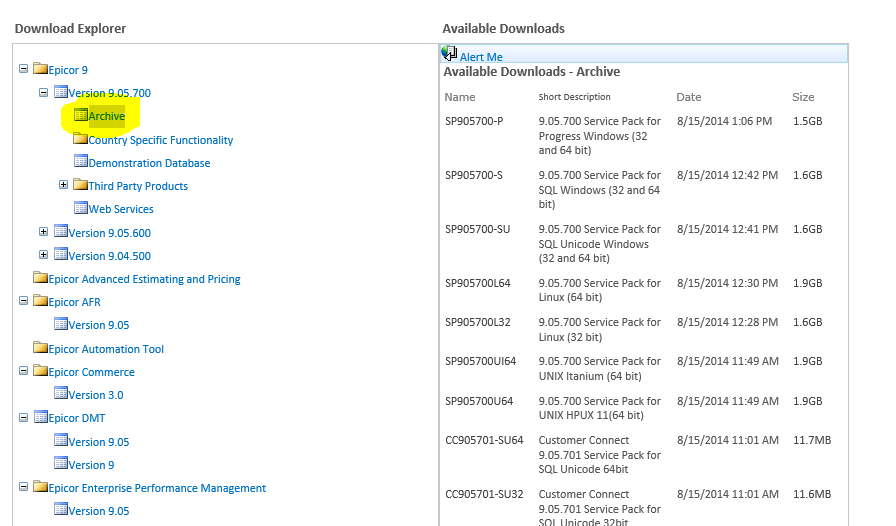Select the CC905701-SU32 download
Viewport: 896px width, 526px height.
(484, 494)
